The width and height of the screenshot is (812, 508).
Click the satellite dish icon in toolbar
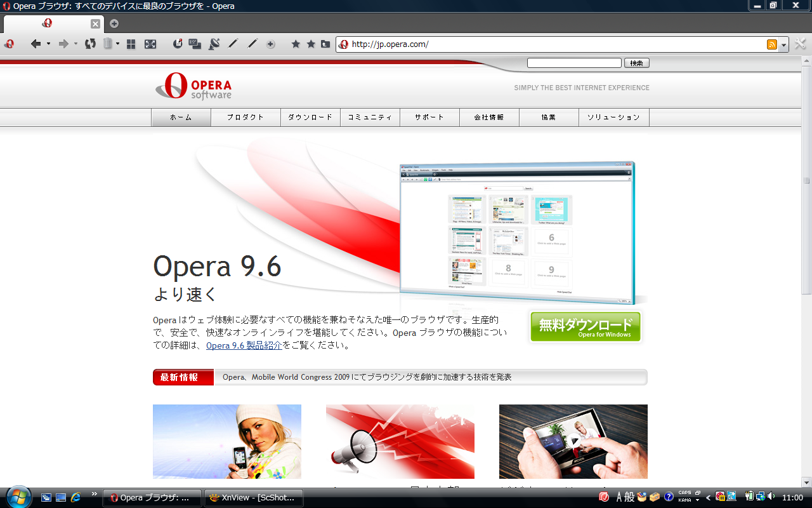[x=214, y=44]
